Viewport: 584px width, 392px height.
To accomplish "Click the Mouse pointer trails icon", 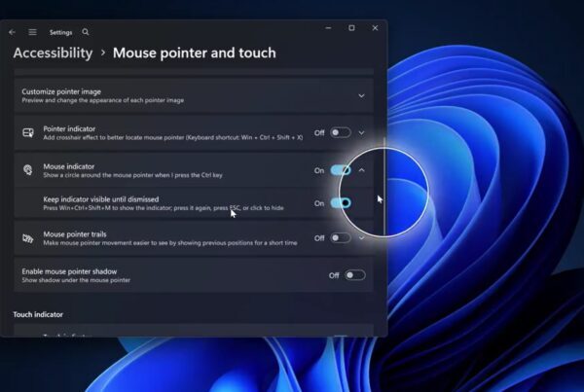I will pos(28,238).
